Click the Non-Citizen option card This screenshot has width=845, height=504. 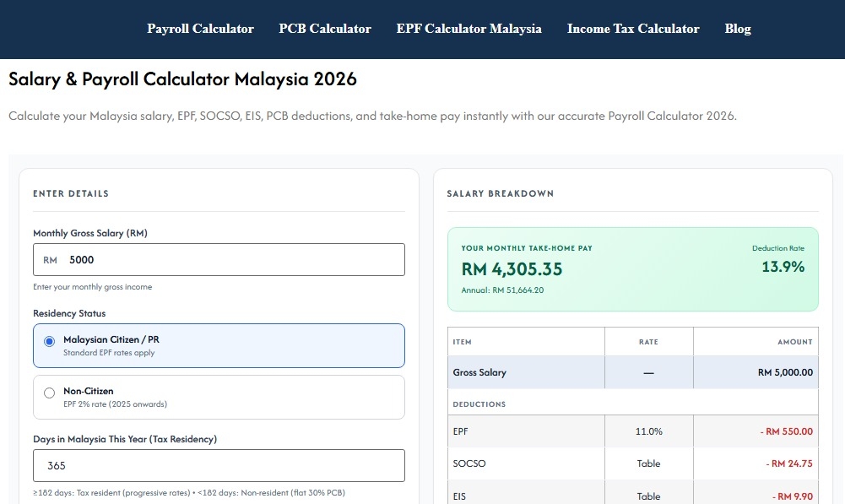[x=219, y=398]
